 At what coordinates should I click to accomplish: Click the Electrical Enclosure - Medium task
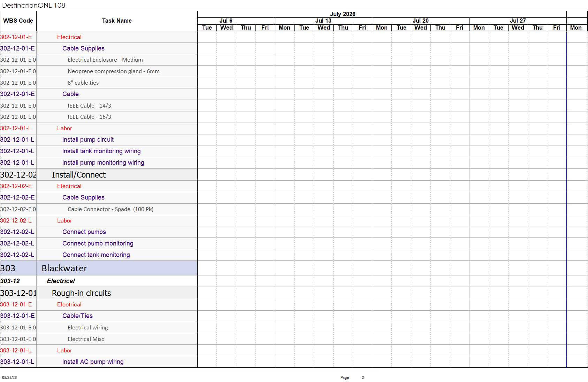point(105,60)
